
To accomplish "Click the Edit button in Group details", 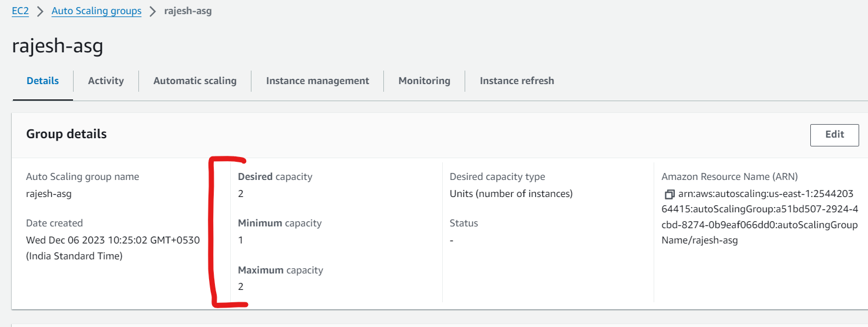I will coord(834,135).
